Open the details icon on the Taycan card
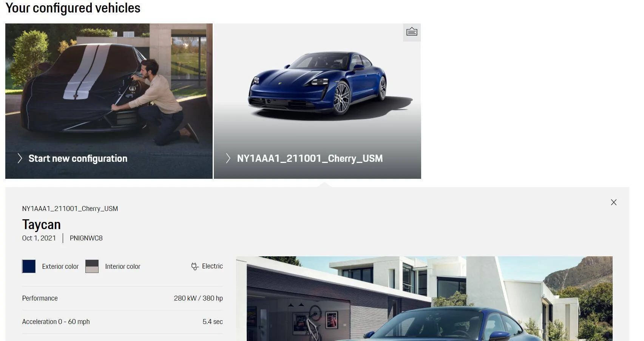The image size is (644, 341). pos(412,32)
